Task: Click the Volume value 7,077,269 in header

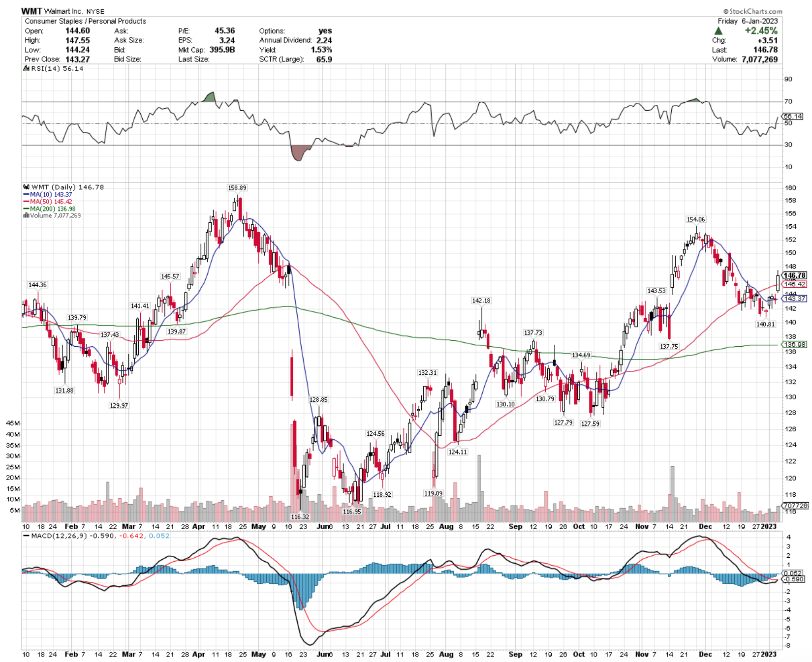Action: 760,59
